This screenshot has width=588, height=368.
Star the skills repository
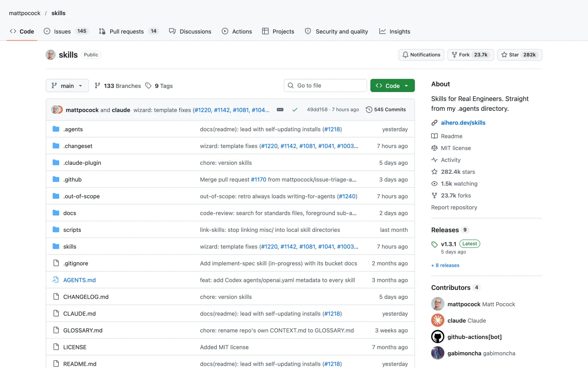(519, 55)
